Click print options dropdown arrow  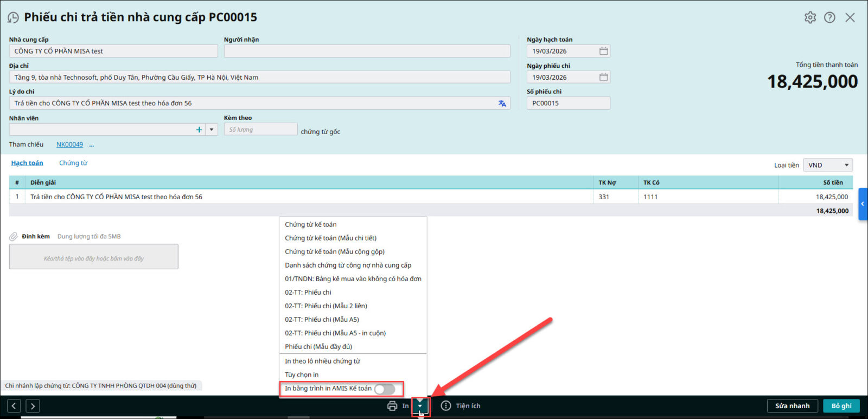[420, 406]
